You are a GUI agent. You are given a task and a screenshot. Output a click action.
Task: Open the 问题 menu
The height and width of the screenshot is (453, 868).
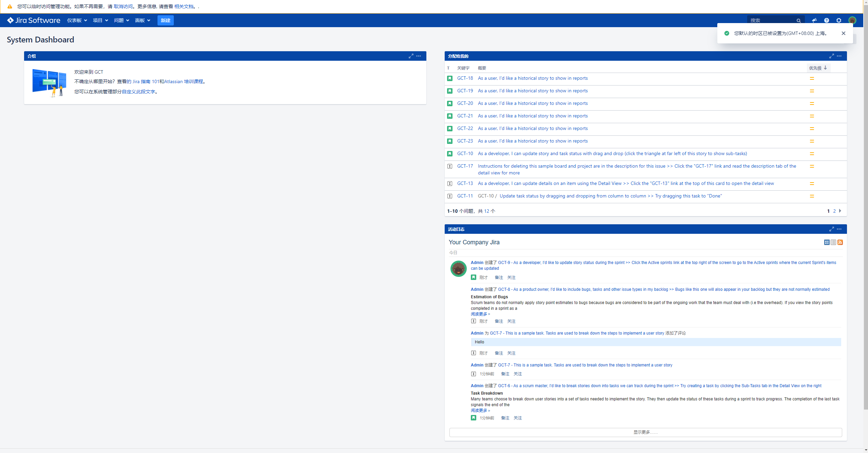[x=122, y=20]
